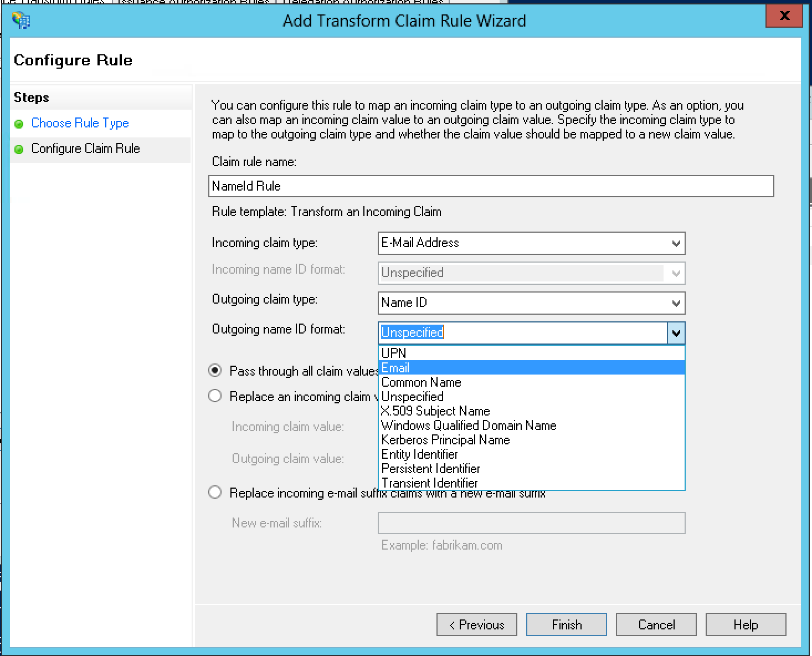This screenshot has height=656, width=812.
Task: Select UPN in the dropdown list
Action: click(x=394, y=353)
